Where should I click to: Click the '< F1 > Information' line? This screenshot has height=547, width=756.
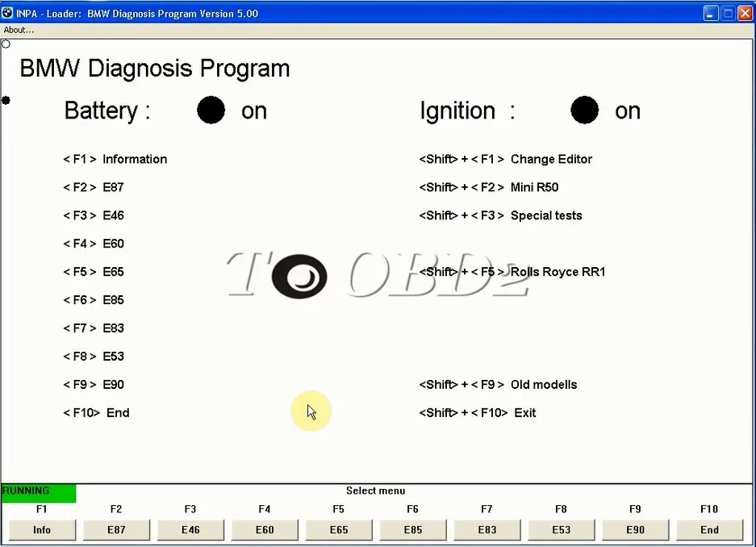click(115, 159)
